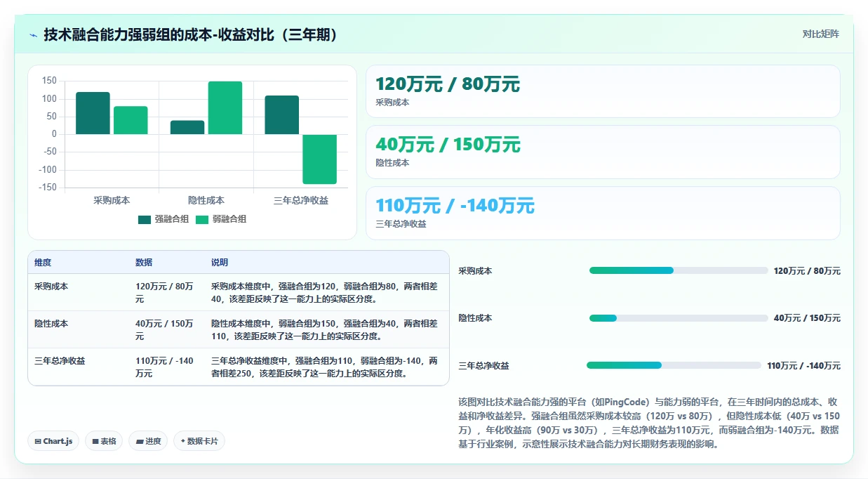Toggle the 强融合组 legend swatch
The height and width of the screenshot is (479, 868).
[145, 220]
